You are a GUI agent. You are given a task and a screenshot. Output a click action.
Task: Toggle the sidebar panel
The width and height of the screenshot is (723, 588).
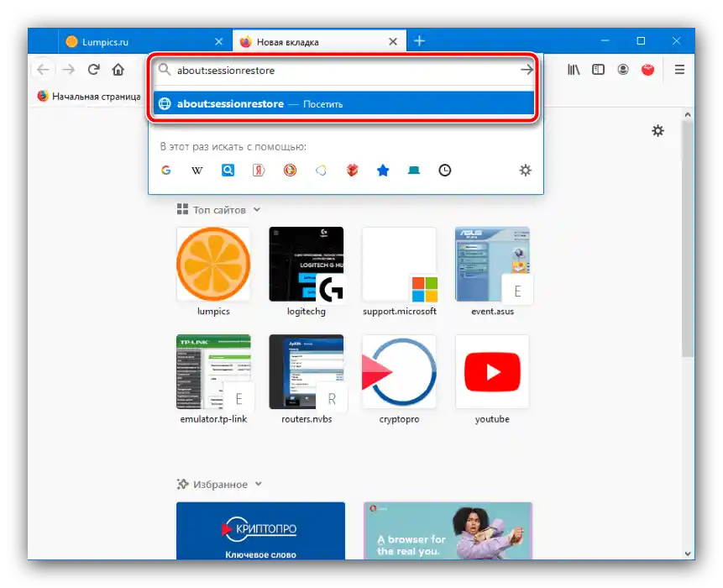click(598, 70)
